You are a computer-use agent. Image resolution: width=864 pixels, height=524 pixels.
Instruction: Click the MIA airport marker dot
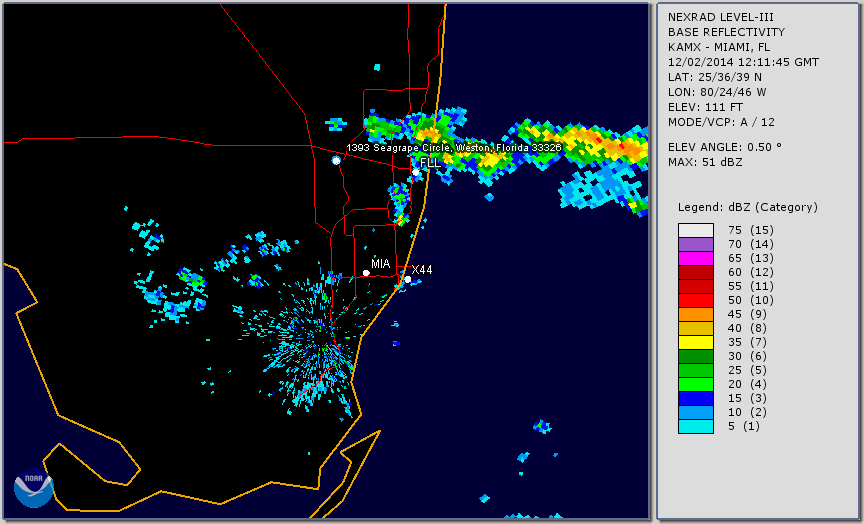click(x=366, y=273)
